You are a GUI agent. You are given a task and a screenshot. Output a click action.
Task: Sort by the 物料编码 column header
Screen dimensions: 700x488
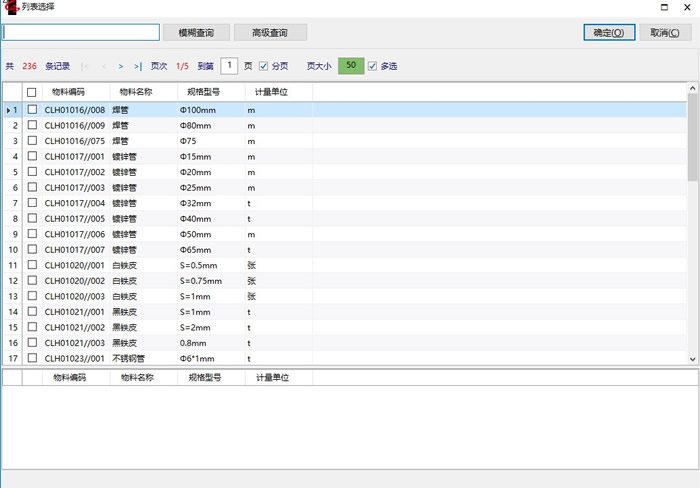(69, 93)
